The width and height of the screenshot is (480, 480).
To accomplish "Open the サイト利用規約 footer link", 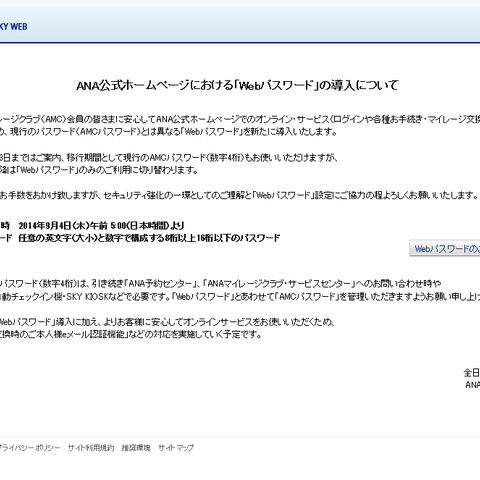I will coord(91,448).
